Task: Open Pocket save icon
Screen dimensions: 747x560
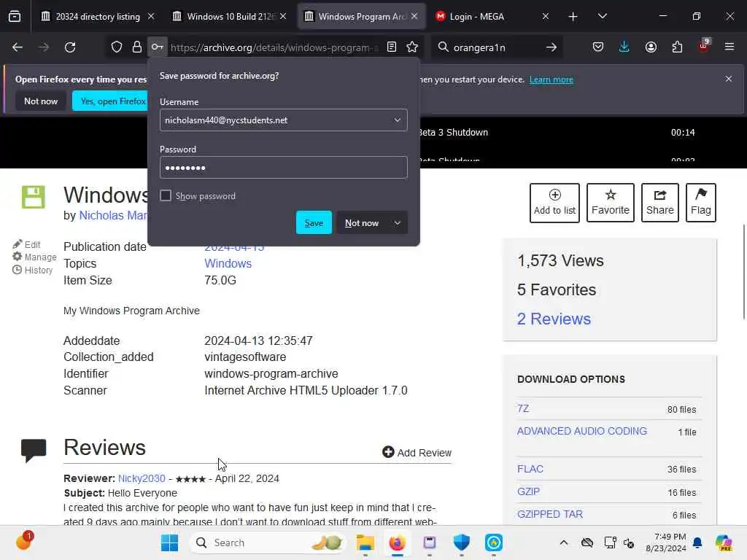Action: [598, 47]
